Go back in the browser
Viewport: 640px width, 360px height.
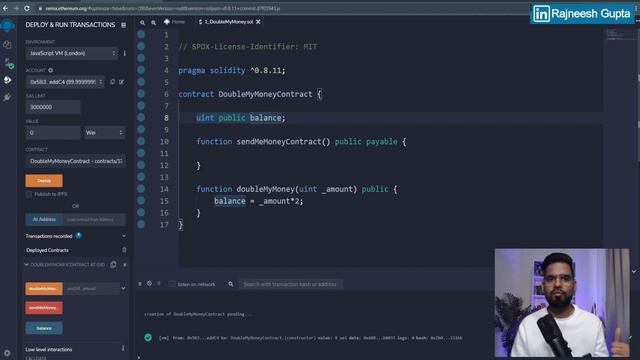pyautogui.click(x=5, y=8)
